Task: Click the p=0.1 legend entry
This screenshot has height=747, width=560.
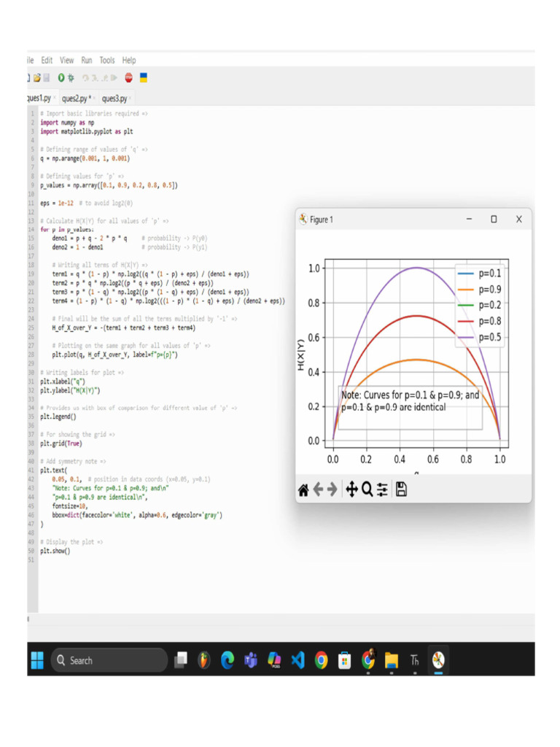Action: [479, 274]
